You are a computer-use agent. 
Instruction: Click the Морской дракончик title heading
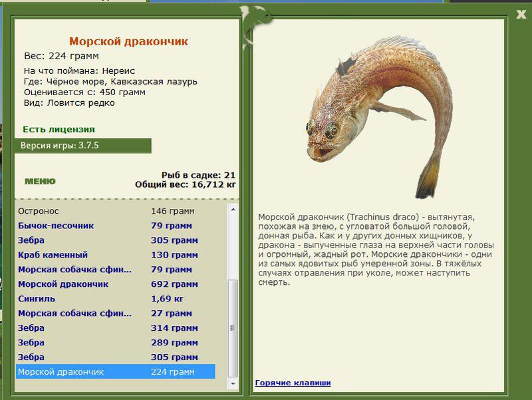pos(128,41)
